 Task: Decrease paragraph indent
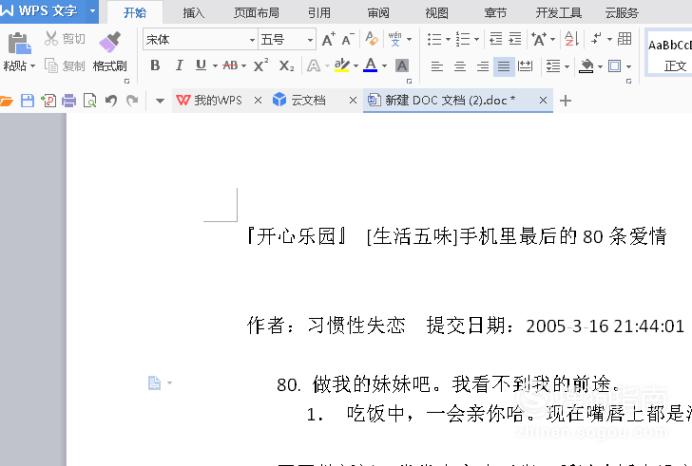(496, 39)
